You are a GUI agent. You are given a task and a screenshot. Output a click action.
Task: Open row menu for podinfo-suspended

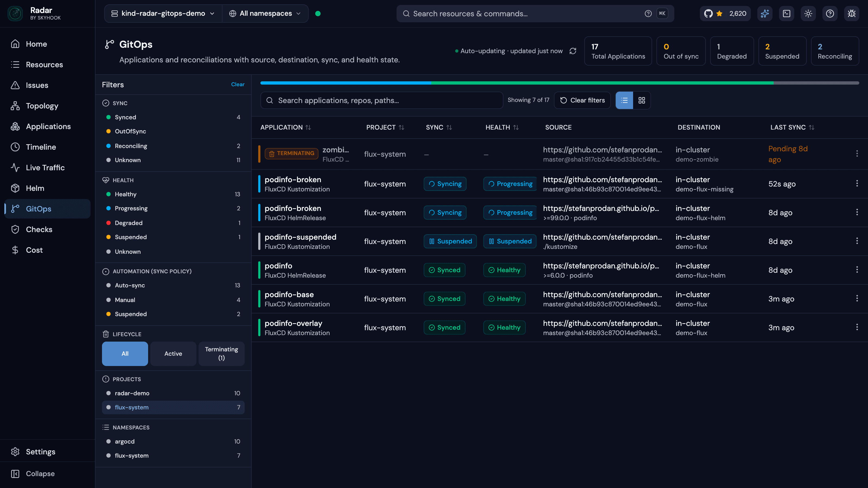857,241
